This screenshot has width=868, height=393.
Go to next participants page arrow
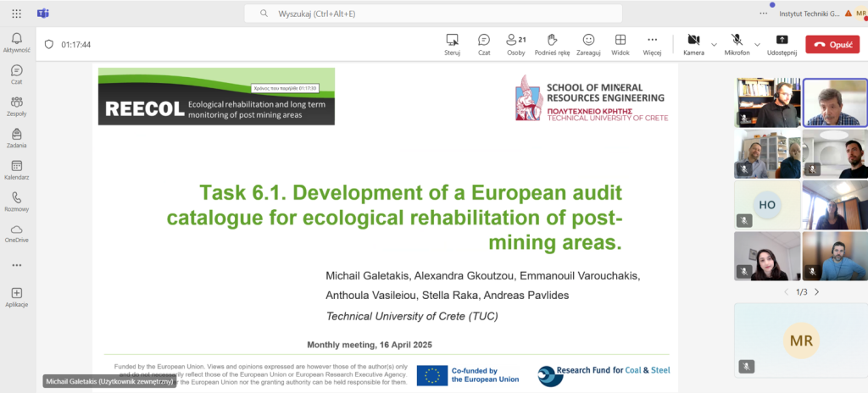[816, 291]
